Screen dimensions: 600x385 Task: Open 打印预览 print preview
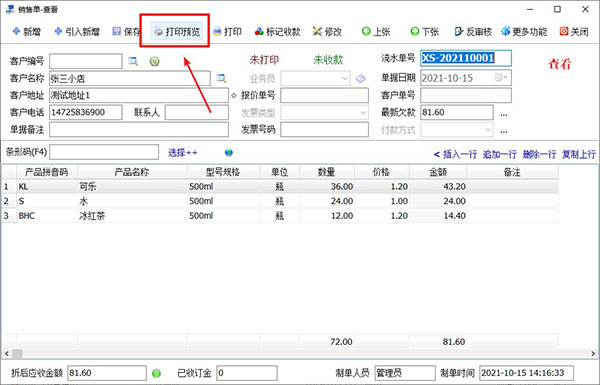coord(177,31)
